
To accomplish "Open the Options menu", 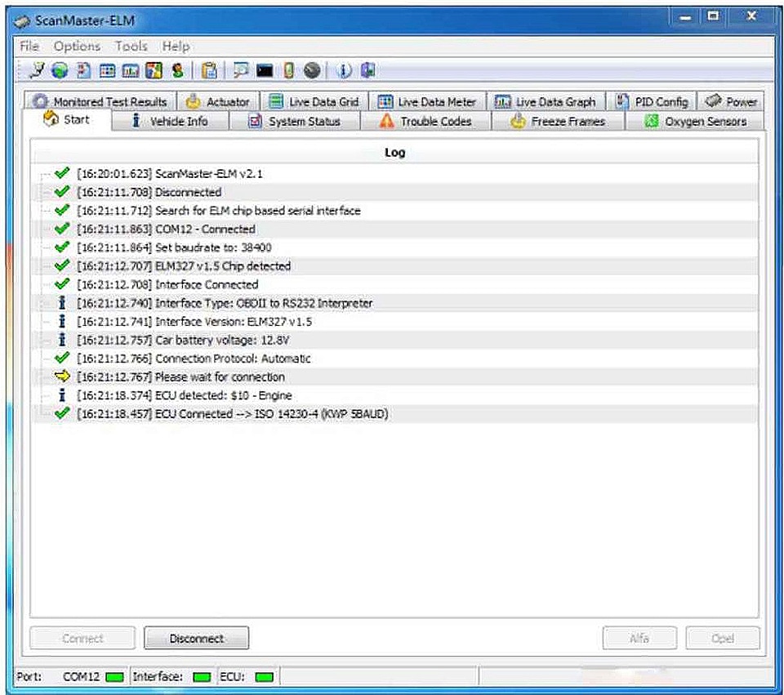I will 77,47.
